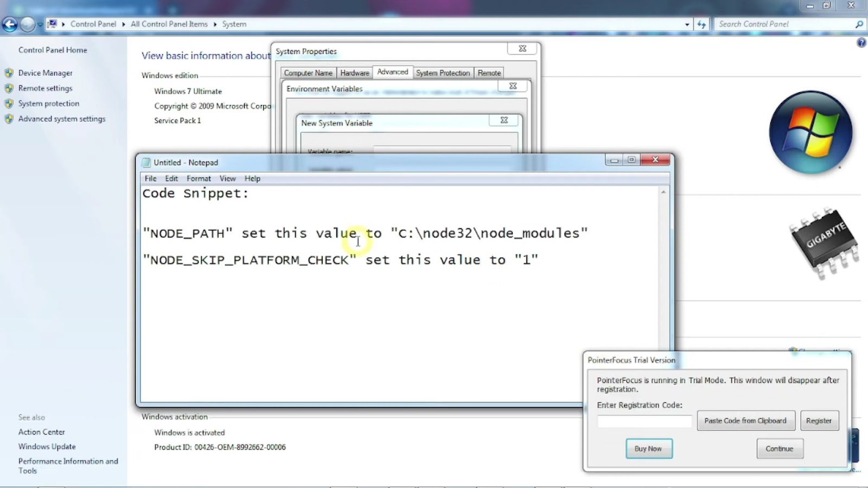The image size is (868, 488).
Task: Click the NODE_SKIP_PLATFORM_CHECK line in Notepad
Action: [340, 260]
